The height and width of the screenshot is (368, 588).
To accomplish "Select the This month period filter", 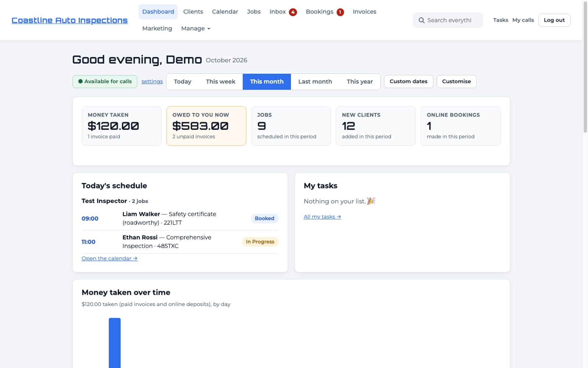I will click(x=267, y=82).
